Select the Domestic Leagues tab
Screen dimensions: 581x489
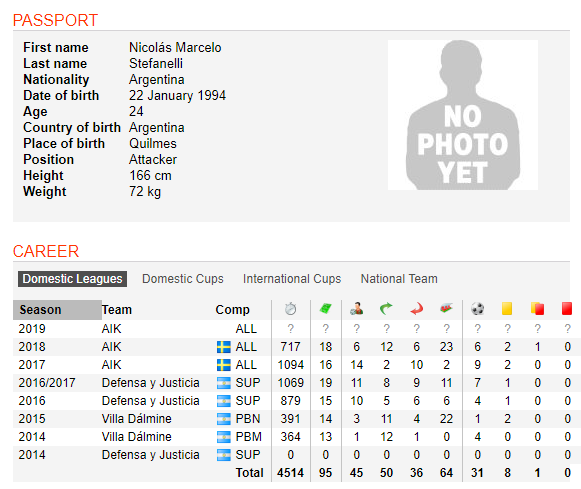(x=72, y=279)
